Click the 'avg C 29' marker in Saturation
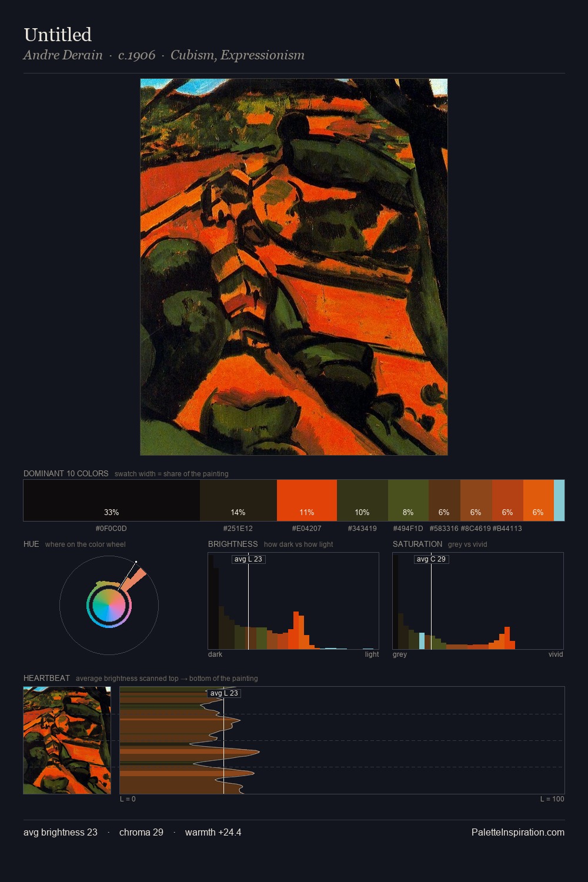The image size is (588, 882). pyautogui.click(x=431, y=559)
